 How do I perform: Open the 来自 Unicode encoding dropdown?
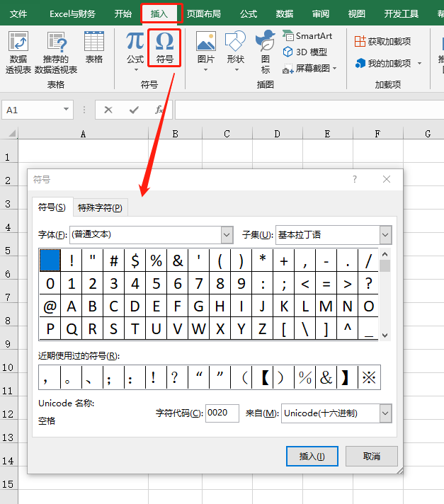pyautogui.click(x=385, y=413)
